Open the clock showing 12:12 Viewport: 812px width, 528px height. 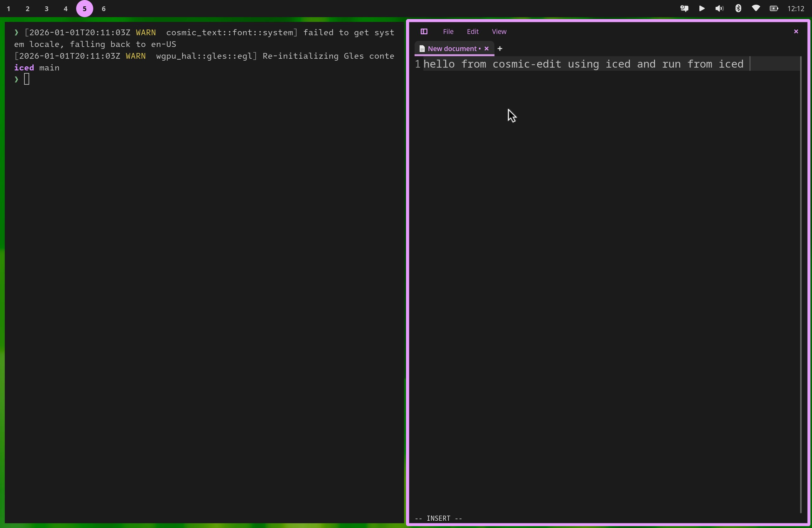pos(796,9)
